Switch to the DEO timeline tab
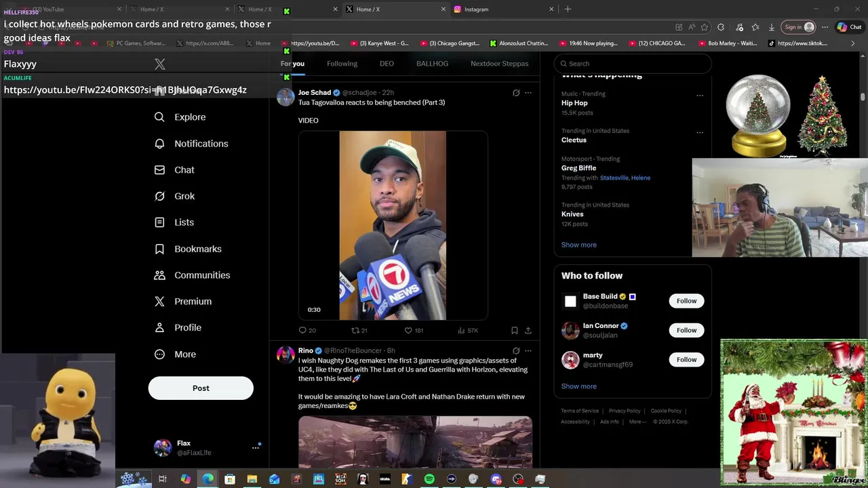Viewport: 868px width, 488px height. point(387,64)
